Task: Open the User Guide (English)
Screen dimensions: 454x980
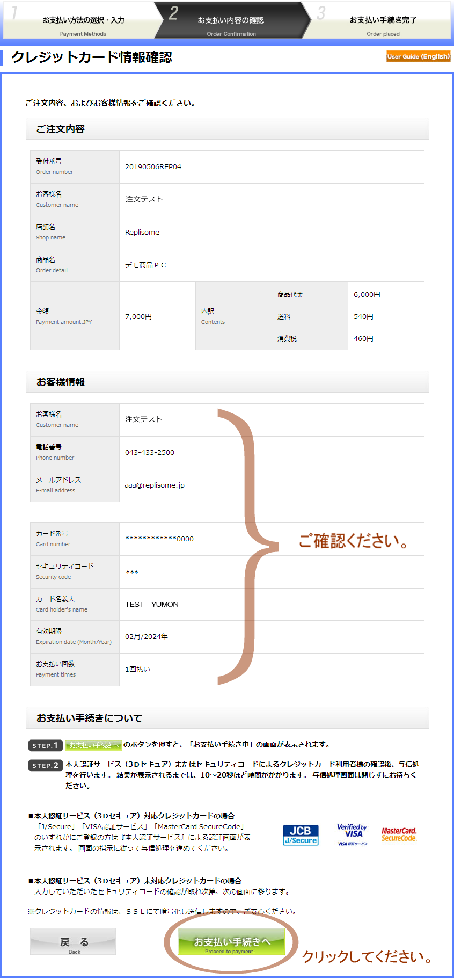Action: tap(418, 56)
